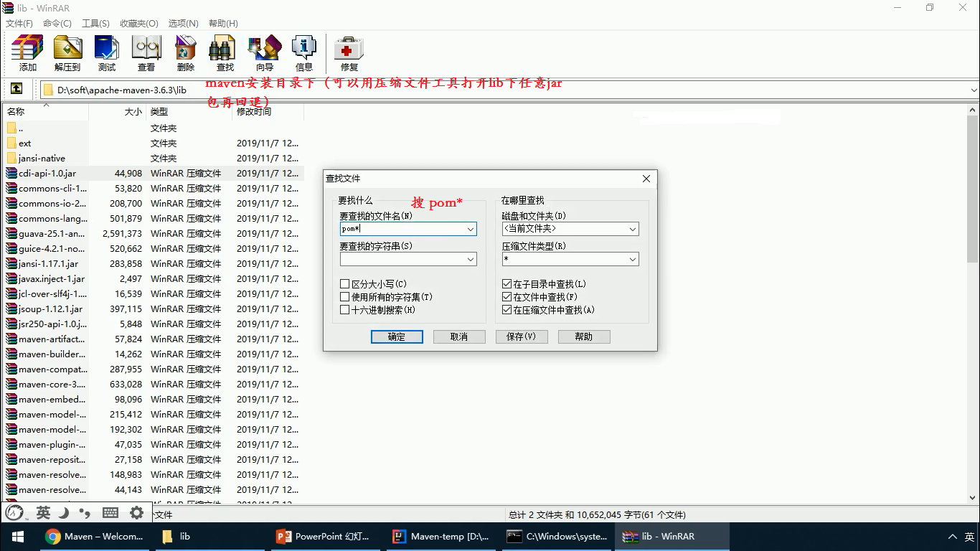Select the javax.inject-1.jar row
Image resolution: width=980 pixels, height=551 pixels.
[x=154, y=278]
